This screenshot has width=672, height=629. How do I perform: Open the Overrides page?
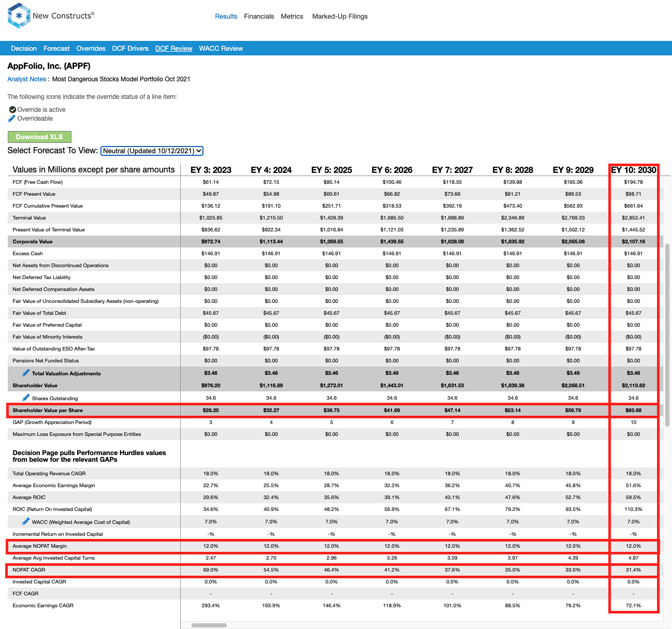[91, 49]
